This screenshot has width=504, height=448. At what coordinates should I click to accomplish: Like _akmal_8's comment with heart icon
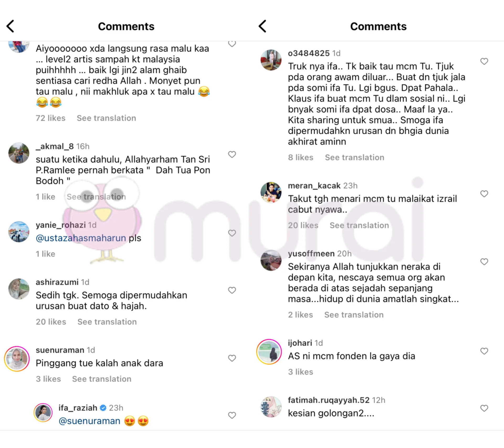click(232, 154)
